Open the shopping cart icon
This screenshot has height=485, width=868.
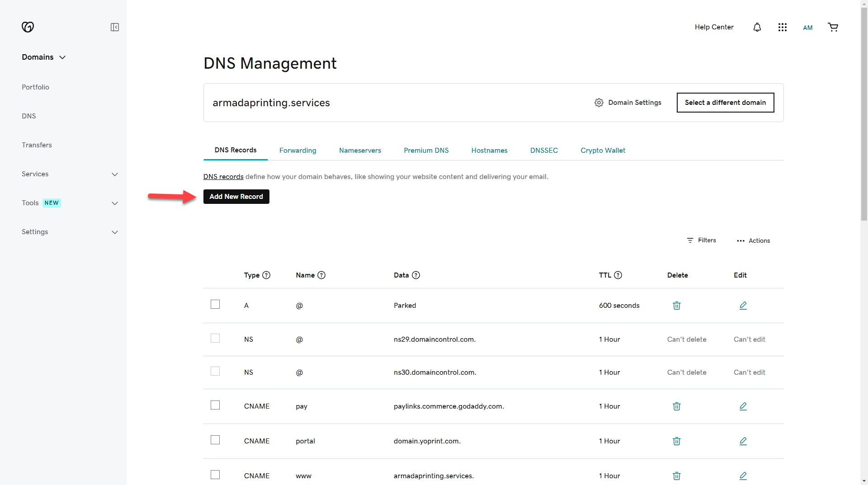833,27
